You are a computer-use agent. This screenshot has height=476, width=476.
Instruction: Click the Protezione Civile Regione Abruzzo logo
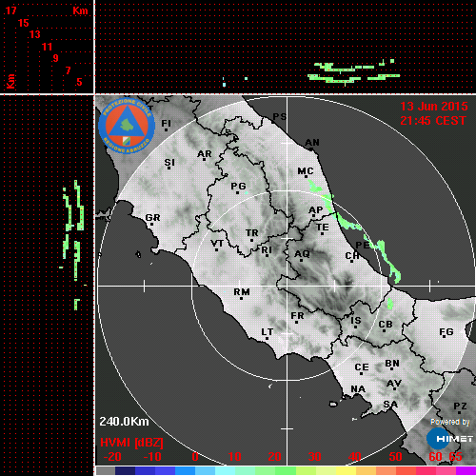(x=127, y=126)
